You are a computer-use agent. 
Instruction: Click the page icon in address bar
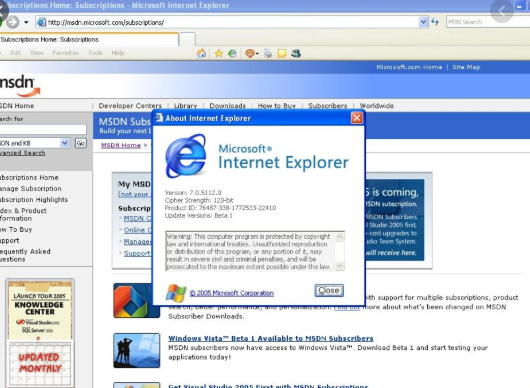[41, 22]
